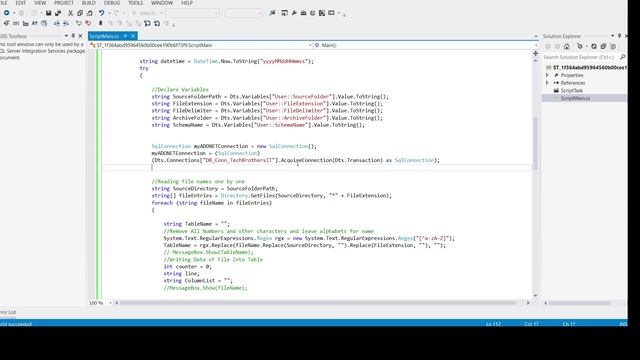
Task: Open the SSIS Toolbox window options dropdown
Action: [66, 36]
